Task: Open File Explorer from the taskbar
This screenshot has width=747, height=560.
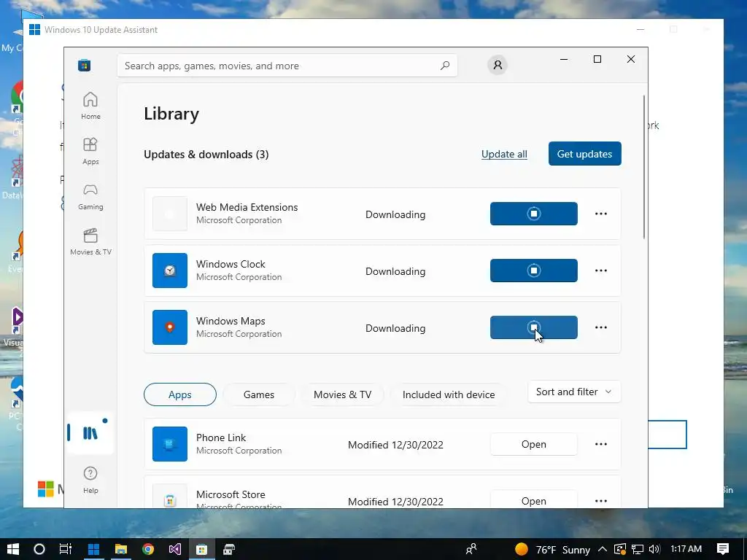Action: click(x=121, y=549)
